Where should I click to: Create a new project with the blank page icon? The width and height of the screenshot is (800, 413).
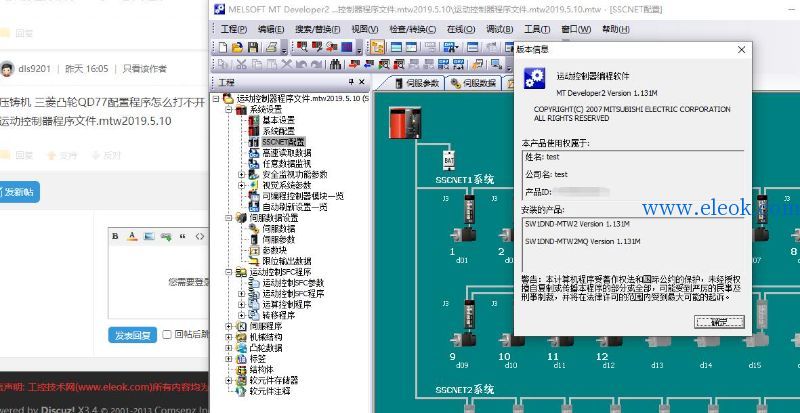(223, 47)
